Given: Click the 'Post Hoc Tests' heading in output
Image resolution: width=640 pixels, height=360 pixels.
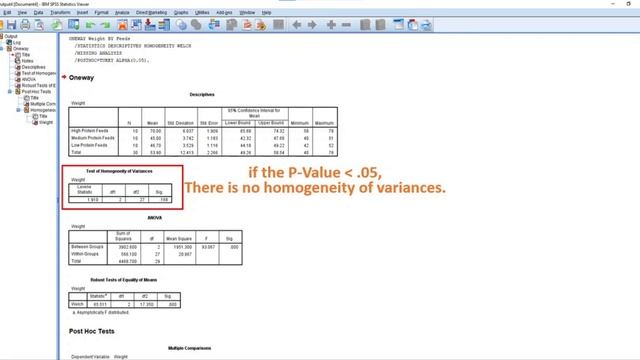Looking at the screenshot, I should point(92,331).
